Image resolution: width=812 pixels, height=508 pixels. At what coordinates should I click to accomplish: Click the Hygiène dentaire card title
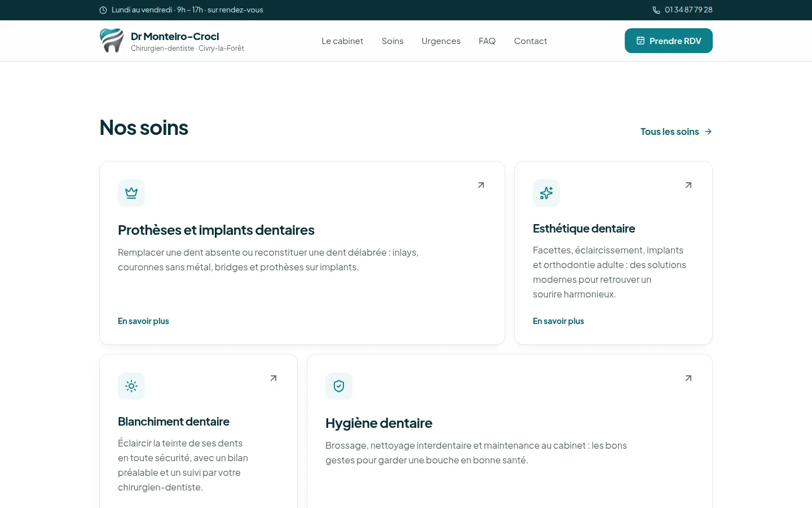pyautogui.click(x=379, y=423)
